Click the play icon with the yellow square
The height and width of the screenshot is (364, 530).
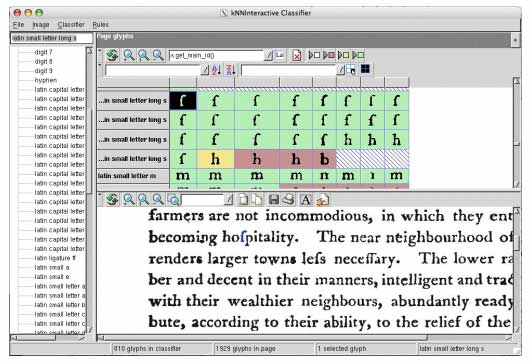pos(343,55)
